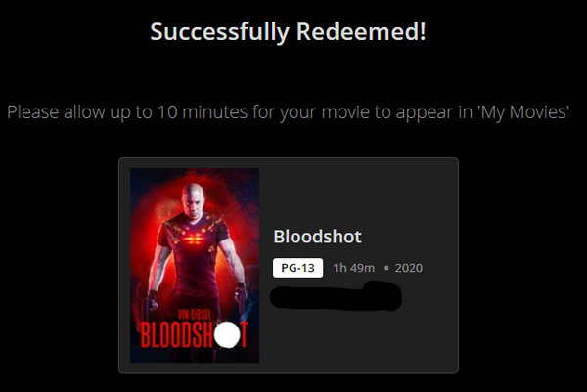Select the Bloodshot title text
Screen dimensions: 587x392
pyautogui.click(x=317, y=237)
